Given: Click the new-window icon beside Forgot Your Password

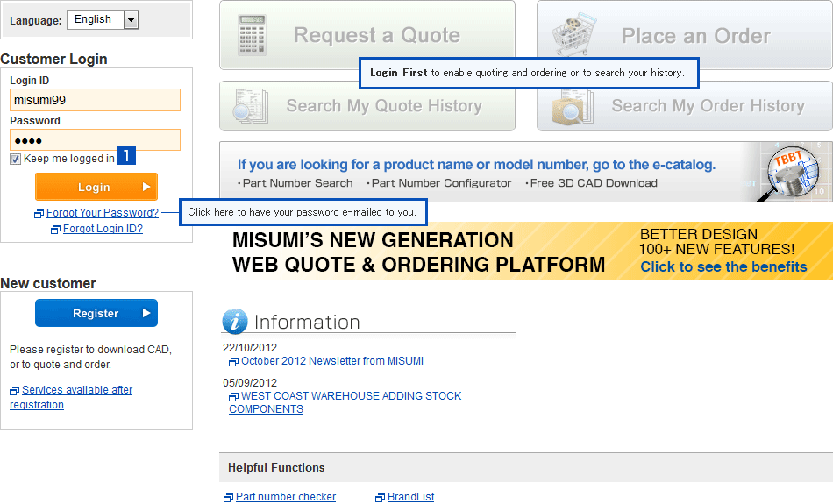Looking at the screenshot, I should point(39,214).
